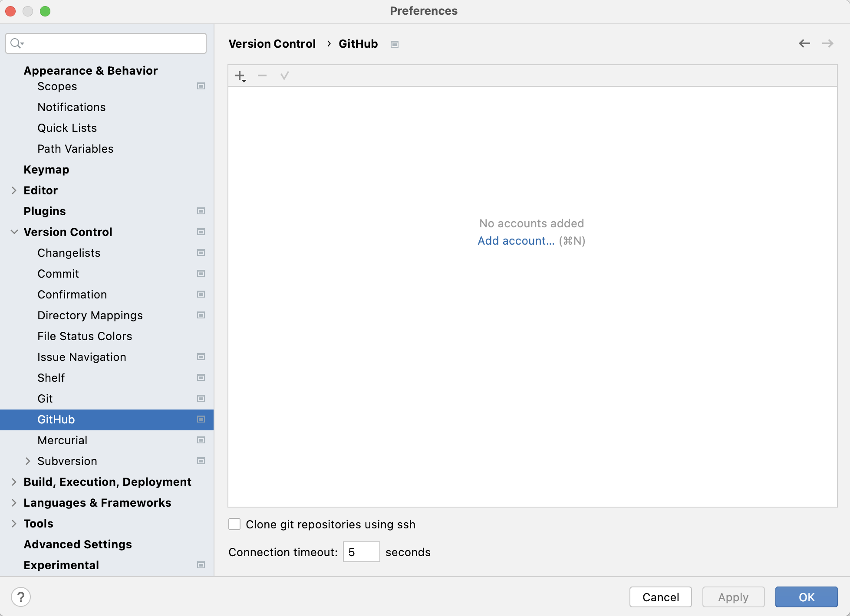Expand the Subversion subsection
The image size is (850, 616).
click(28, 461)
